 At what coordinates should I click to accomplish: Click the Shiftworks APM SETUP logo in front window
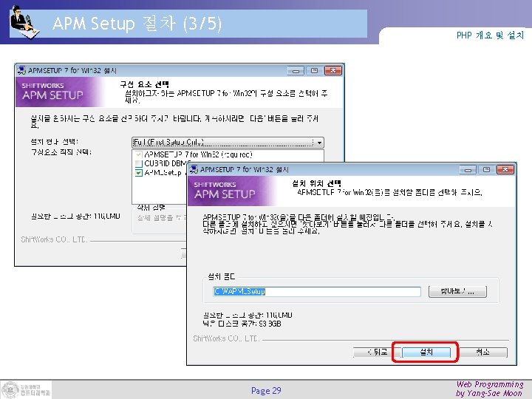point(225,191)
